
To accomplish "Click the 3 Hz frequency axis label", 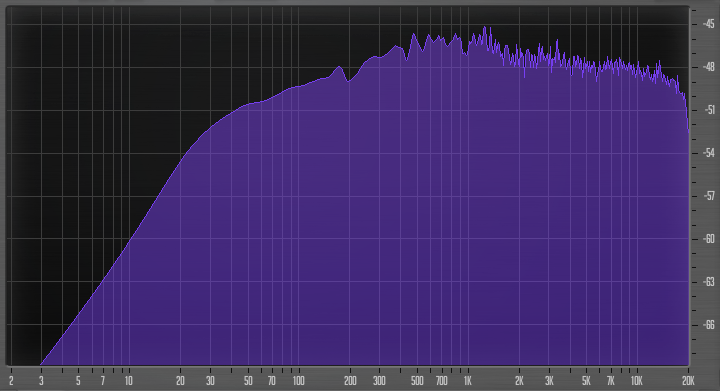I will pyautogui.click(x=41, y=380).
